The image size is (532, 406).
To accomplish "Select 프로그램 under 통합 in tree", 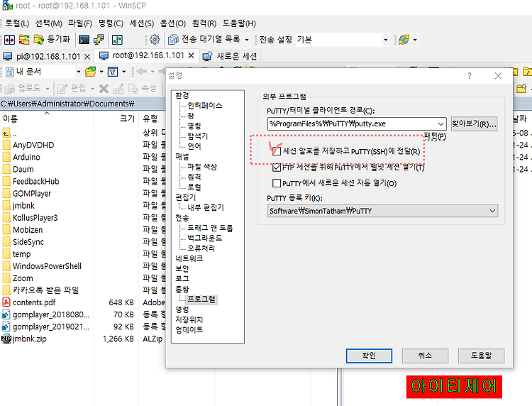I will click(201, 299).
